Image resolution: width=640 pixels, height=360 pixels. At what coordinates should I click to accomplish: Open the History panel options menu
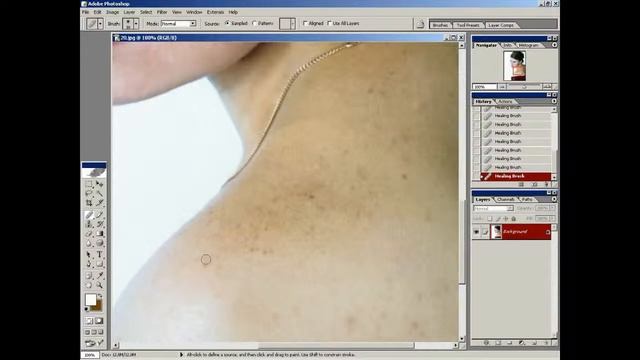554,101
